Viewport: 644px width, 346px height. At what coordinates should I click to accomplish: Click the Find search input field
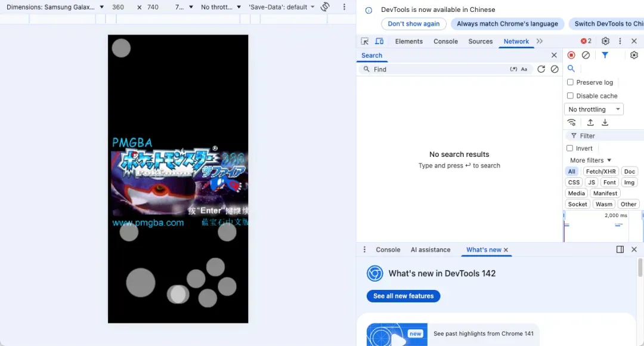[x=438, y=69]
